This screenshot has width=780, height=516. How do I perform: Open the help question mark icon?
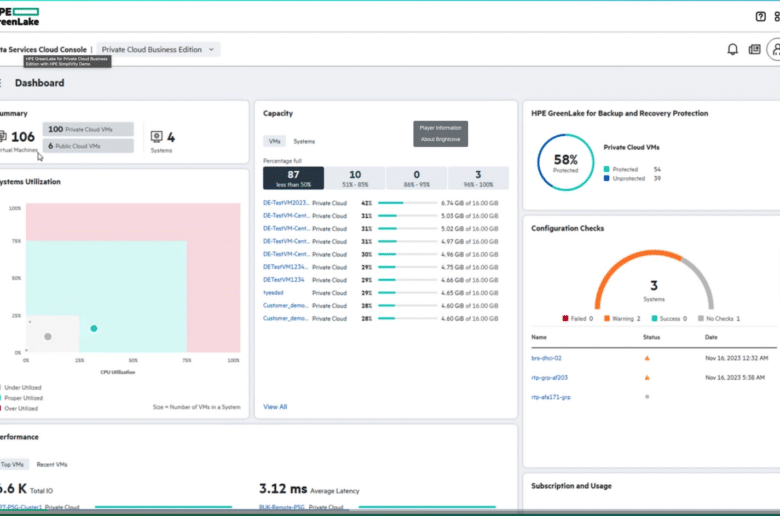pos(760,16)
